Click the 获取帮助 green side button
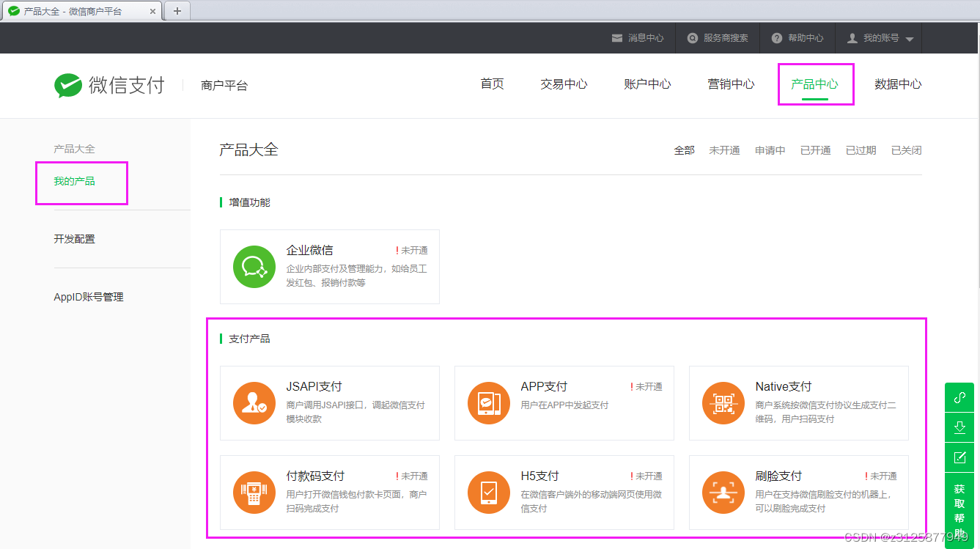This screenshot has width=980, height=549. click(x=959, y=509)
